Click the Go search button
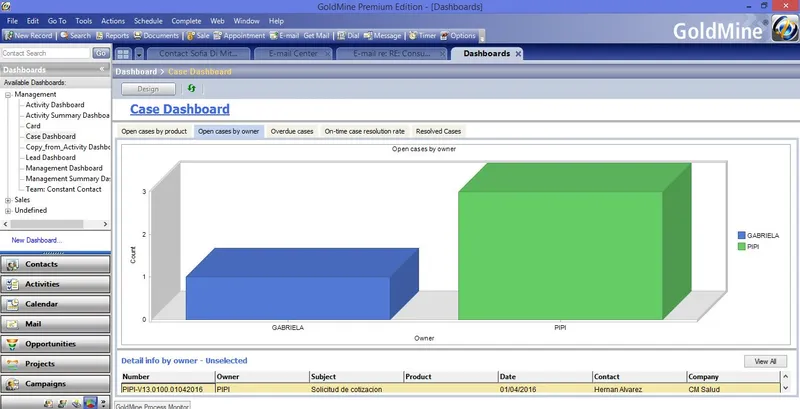The width and height of the screenshot is (800, 409). tap(101, 53)
